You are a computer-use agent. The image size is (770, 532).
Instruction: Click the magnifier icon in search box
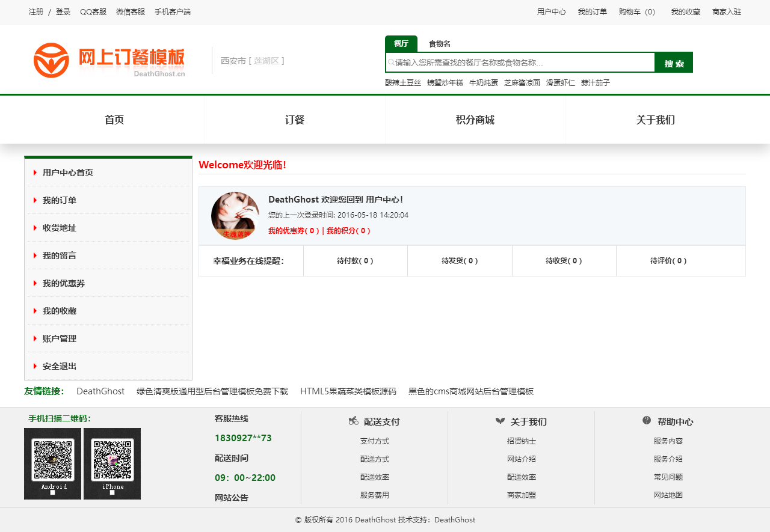[x=390, y=63]
